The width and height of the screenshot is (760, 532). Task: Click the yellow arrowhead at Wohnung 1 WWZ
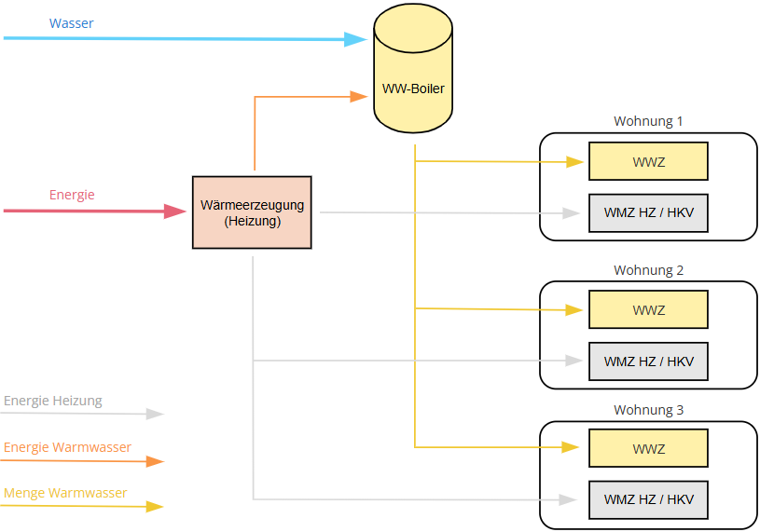point(574,162)
